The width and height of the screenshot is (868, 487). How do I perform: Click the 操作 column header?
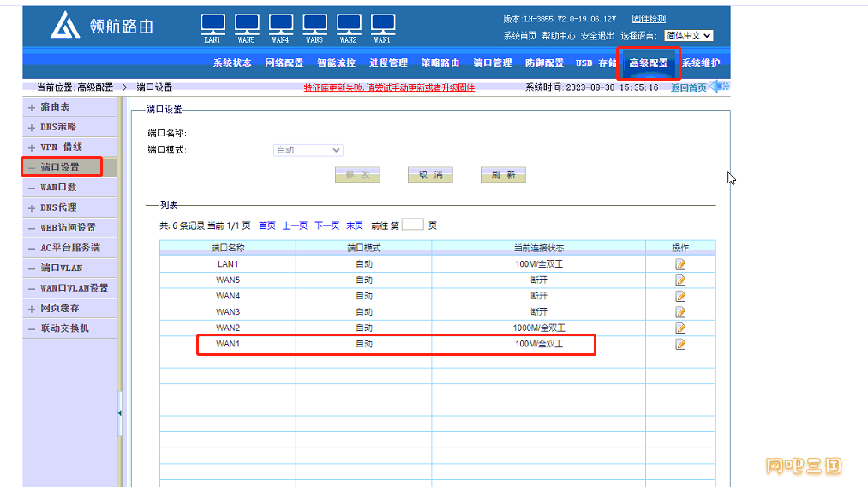point(680,248)
